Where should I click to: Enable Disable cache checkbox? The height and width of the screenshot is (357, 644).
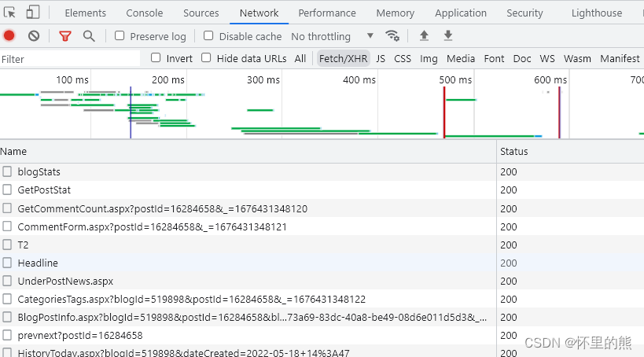pyautogui.click(x=208, y=35)
